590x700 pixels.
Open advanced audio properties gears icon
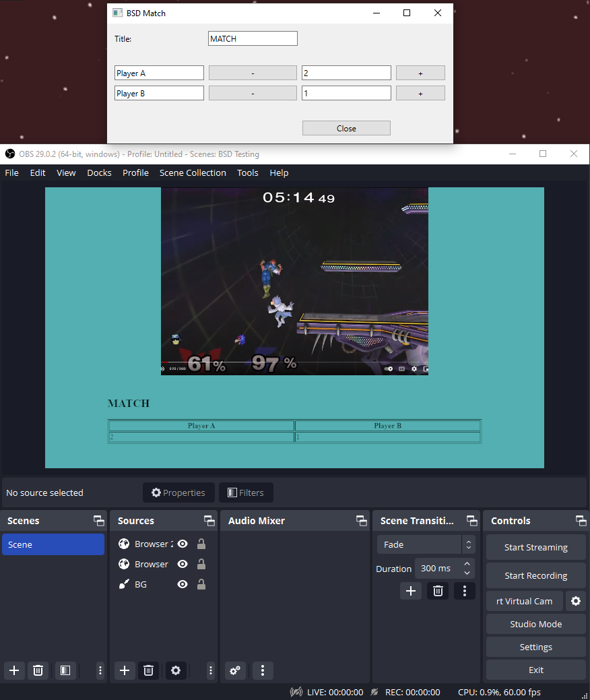(235, 670)
